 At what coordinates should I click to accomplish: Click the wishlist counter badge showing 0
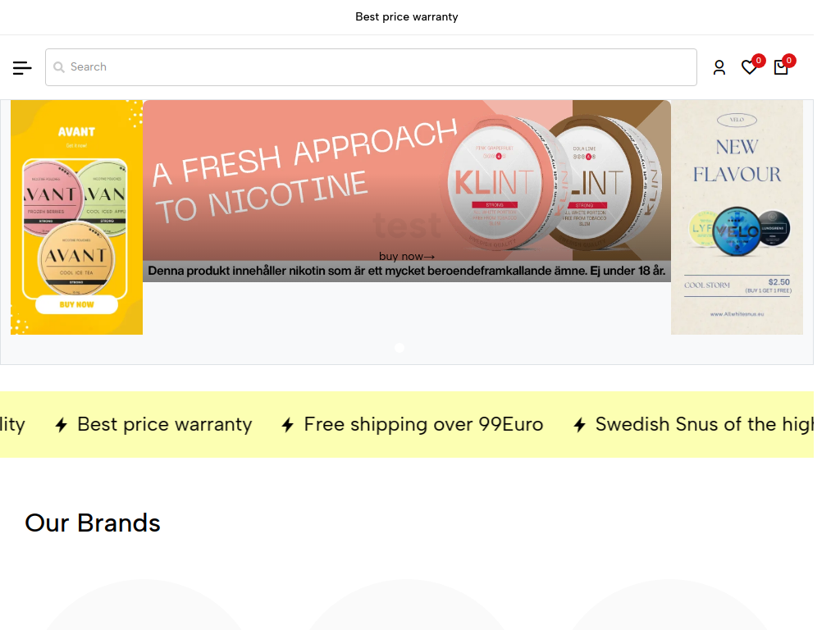click(758, 60)
